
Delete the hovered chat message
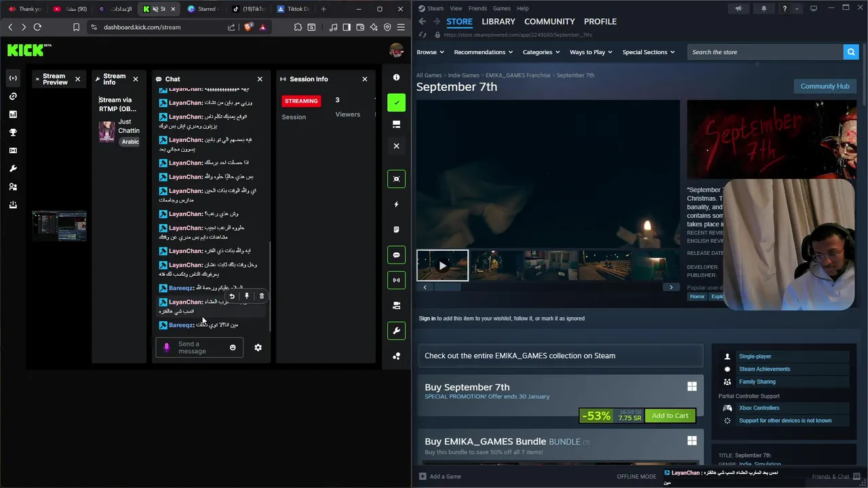click(262, 296)
